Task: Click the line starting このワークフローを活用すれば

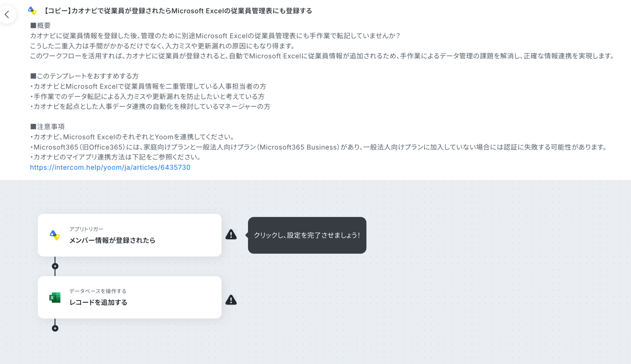Action: click(x=322, y=56)
